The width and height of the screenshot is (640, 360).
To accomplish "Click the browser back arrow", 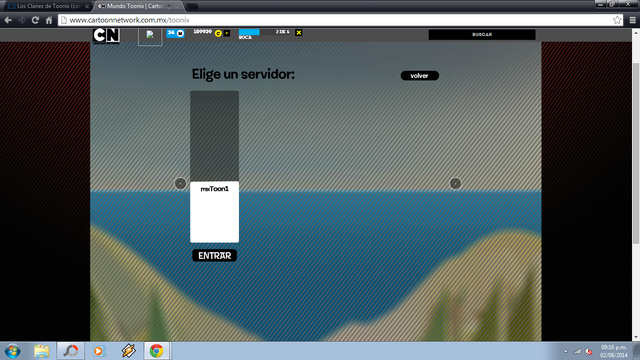I will pyautogui.click(x=8, y=20).
